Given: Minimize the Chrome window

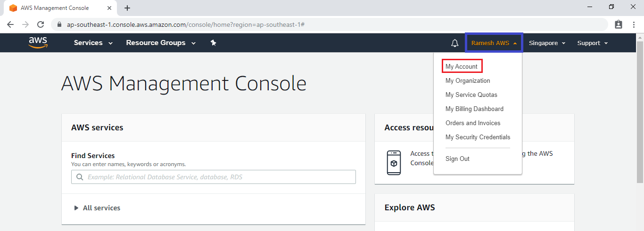Looking at the screenshot, I should coord(590,7).
